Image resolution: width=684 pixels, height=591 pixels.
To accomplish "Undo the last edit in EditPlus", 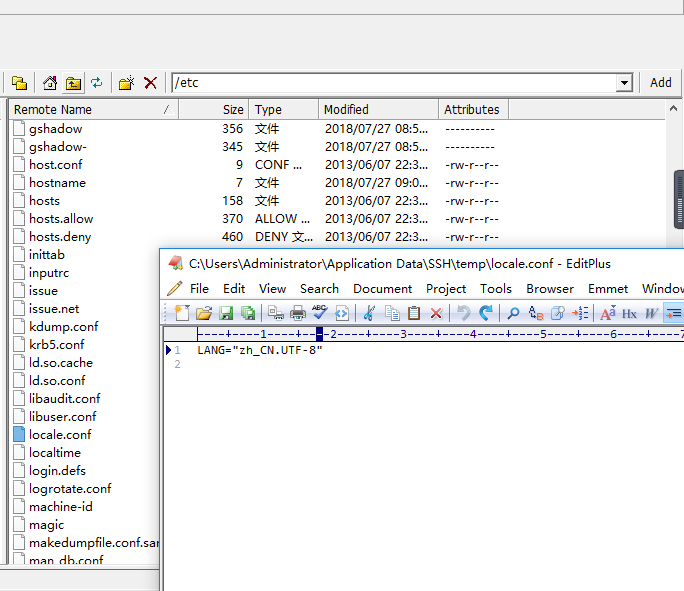I will (464, 313).
